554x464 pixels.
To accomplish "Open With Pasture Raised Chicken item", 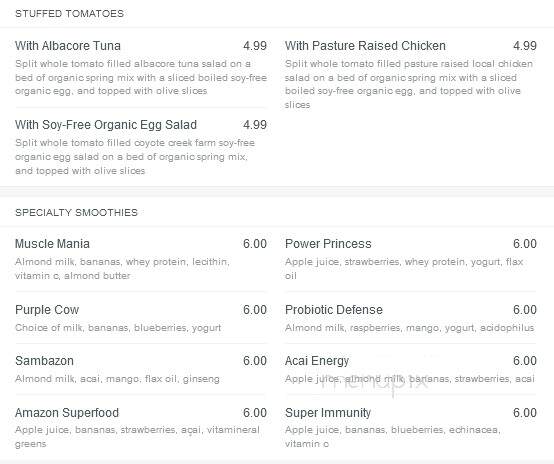I will pyautogui.click(x=365, y=46).
